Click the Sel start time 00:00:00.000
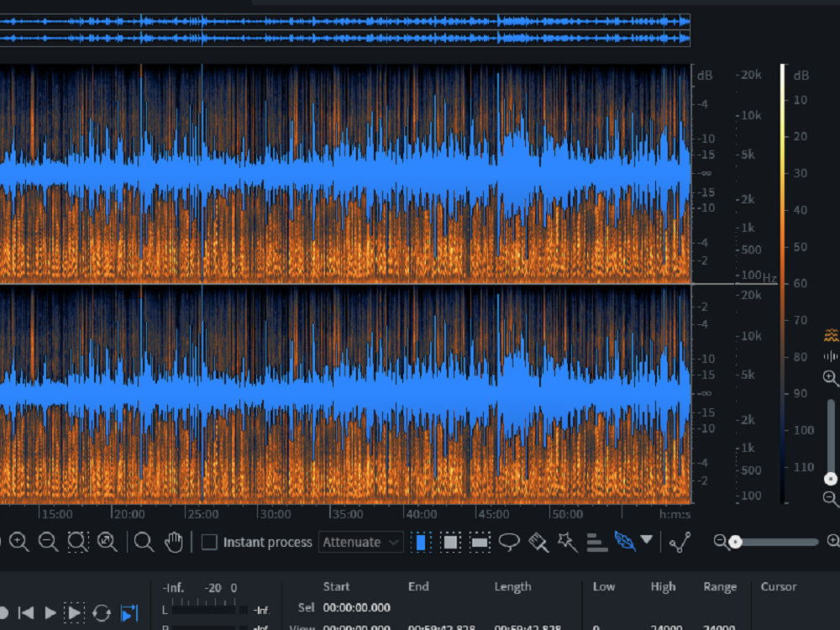This screenshot has width=840, height=630. [x=356, y=607]
